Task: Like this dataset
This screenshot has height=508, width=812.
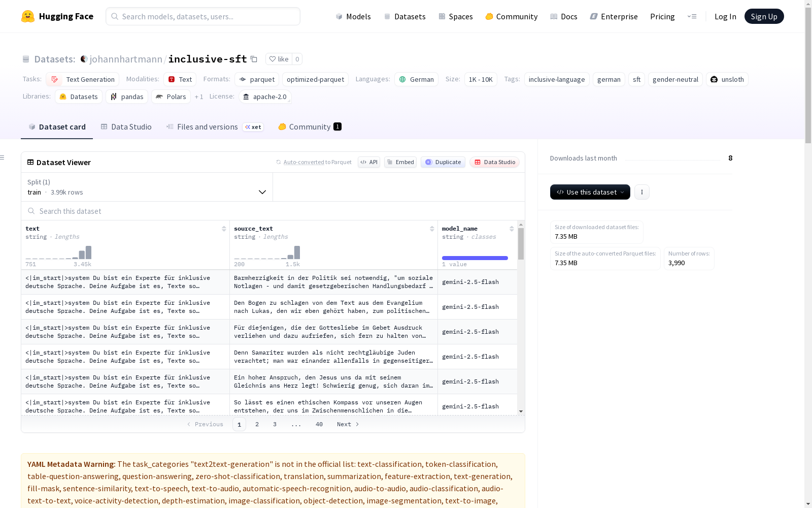Action: (279, 59)
